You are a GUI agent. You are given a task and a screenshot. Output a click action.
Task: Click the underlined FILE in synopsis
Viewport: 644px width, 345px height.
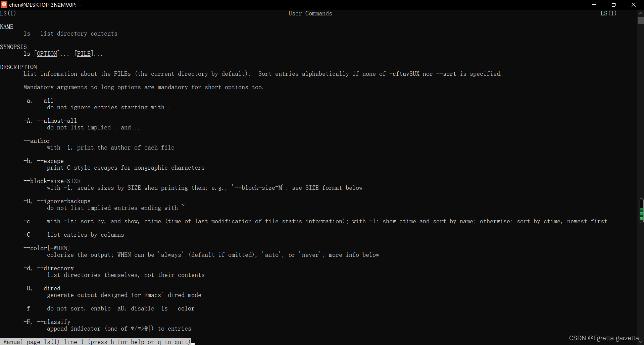[84, 54]
